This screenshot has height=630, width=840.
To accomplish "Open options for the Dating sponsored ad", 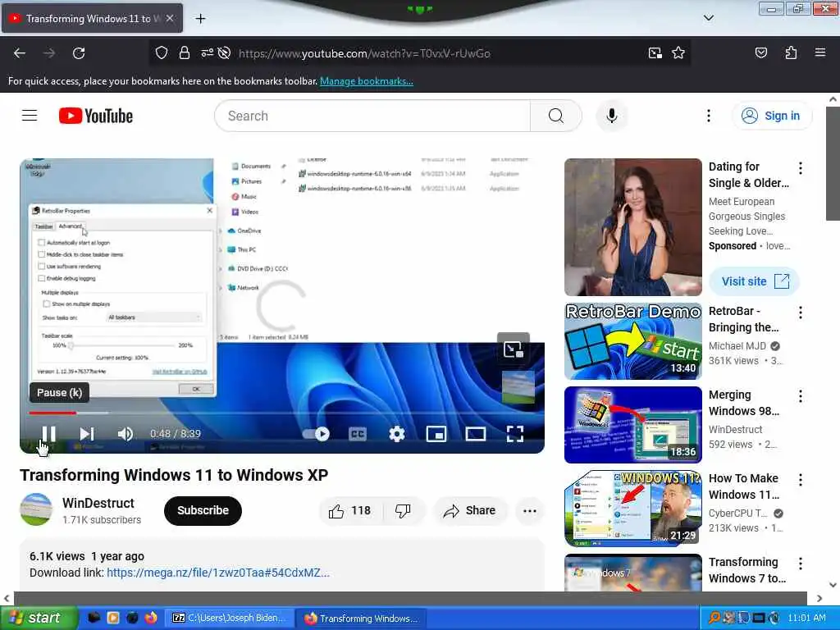I will [801, 168].
